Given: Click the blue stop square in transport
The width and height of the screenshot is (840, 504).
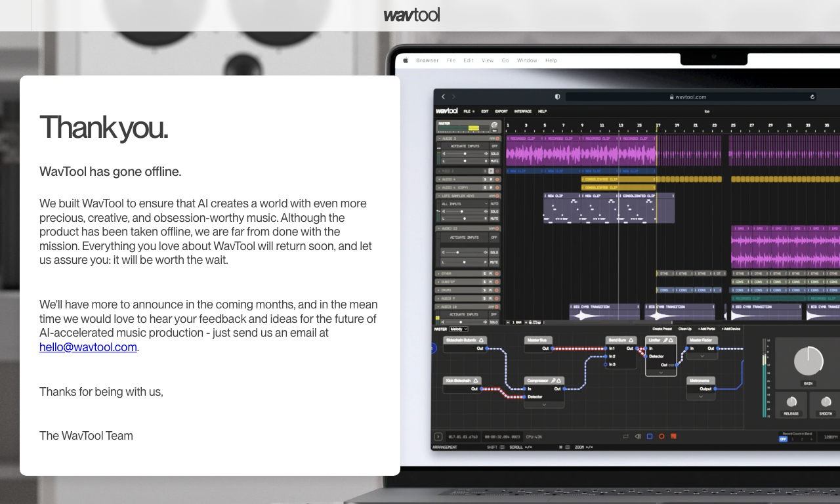Looking at the screenshot, I should [x=650, y=436].
